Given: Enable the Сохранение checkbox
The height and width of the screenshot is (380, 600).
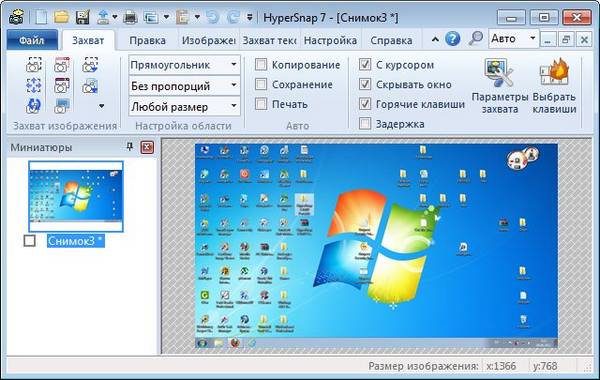Looking at the screenshot, I should [261, 84].
